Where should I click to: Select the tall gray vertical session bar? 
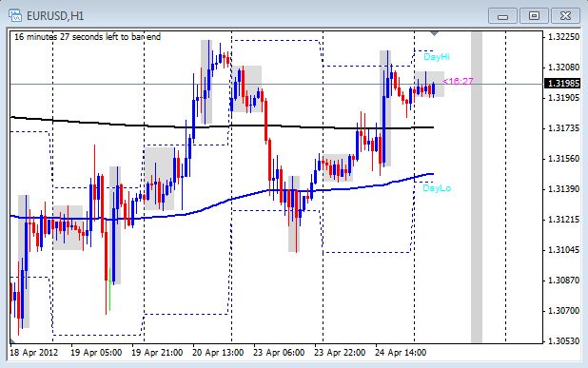click(477, 187)
